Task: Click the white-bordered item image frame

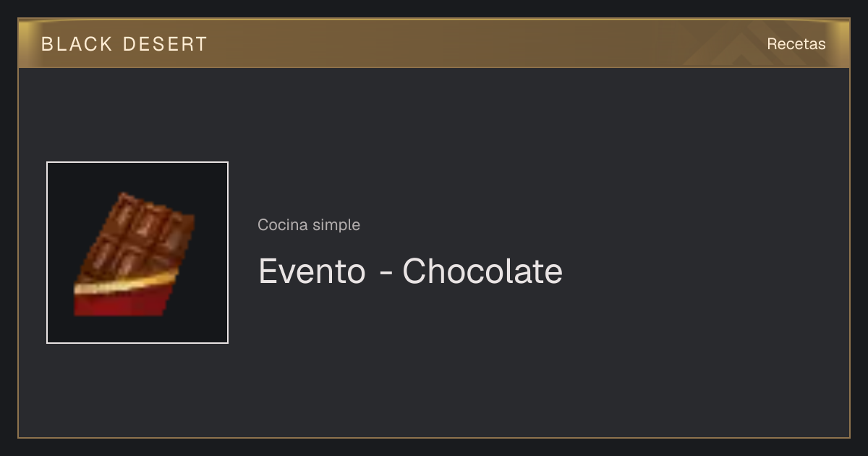Action: click(x=137, y=253)
